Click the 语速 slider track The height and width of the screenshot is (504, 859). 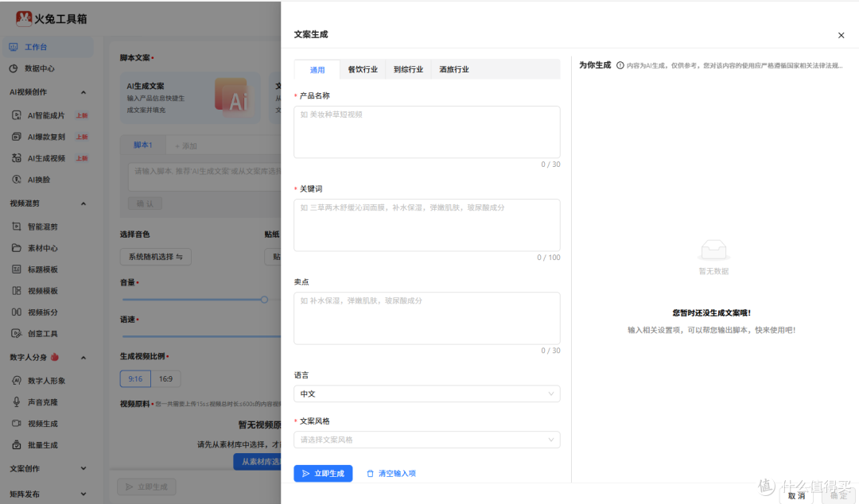click(201, 336)
